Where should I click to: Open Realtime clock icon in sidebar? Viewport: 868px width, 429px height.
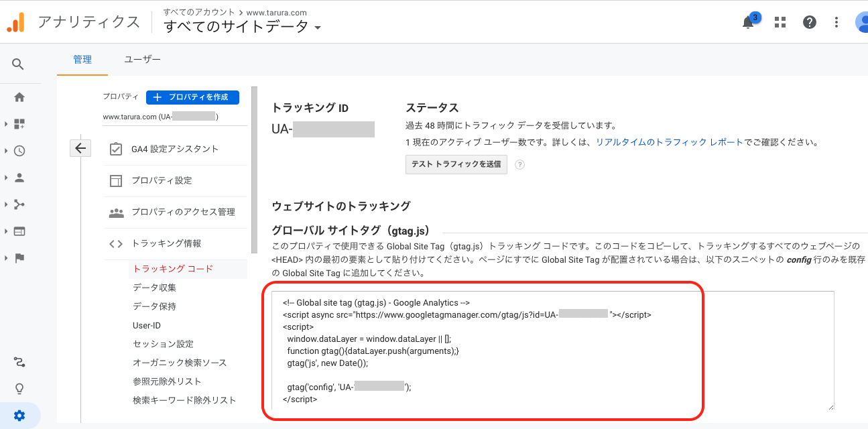(x=19, y=151)
